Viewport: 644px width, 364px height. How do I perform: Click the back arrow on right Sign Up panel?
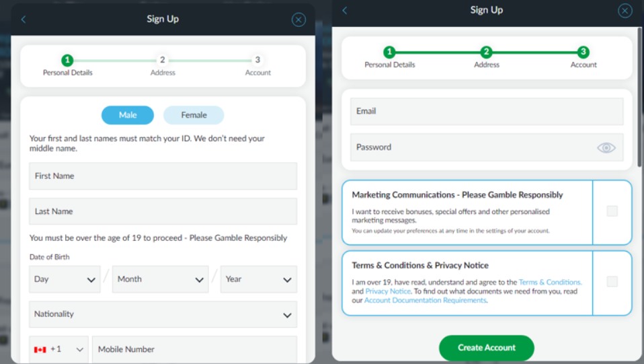point(345,10)
